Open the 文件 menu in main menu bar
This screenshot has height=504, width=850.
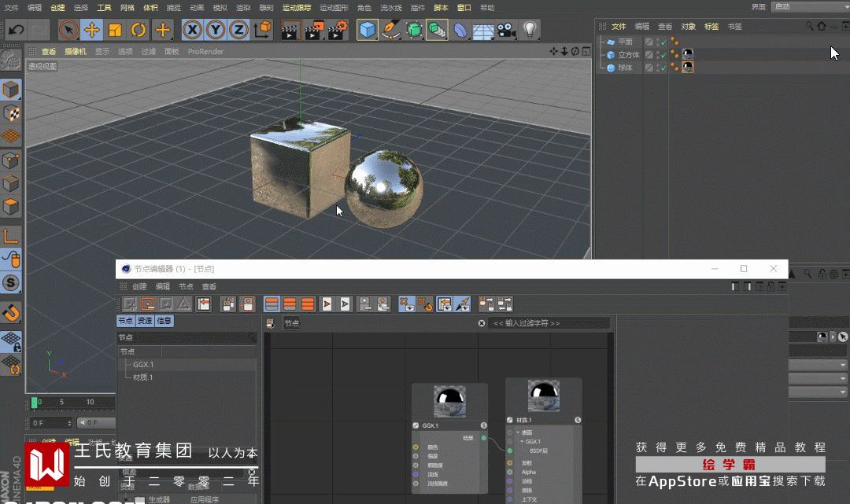pyautogui.click(x=11, y=8)
